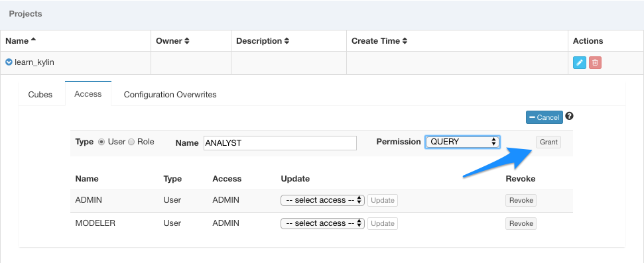Image resolution: width=644 pixels, height=263 pixels.
Task: Focus the Name input field containing ANALYST
Action: pyautogui.click(x=280, y=143)
